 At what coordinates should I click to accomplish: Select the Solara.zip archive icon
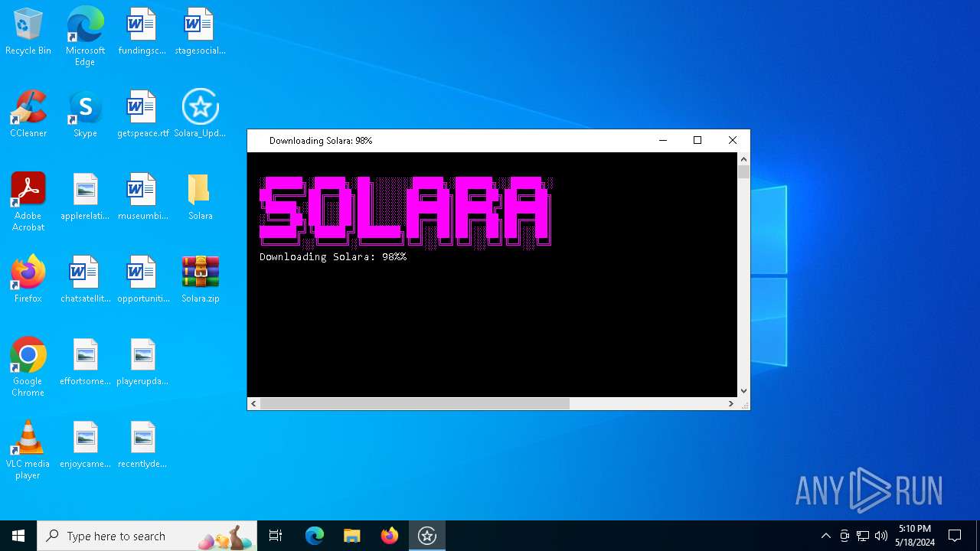(x=200, y=280)
